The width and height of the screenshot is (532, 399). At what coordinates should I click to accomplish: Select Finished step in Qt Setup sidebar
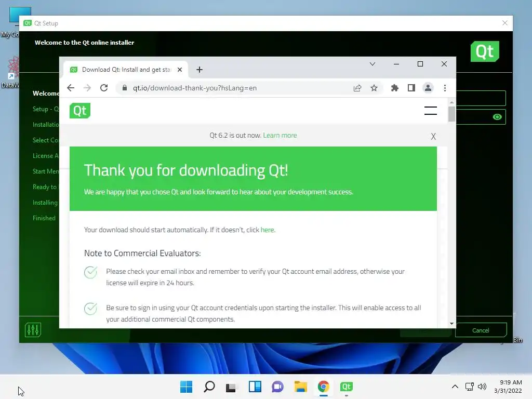coord(44,218)
